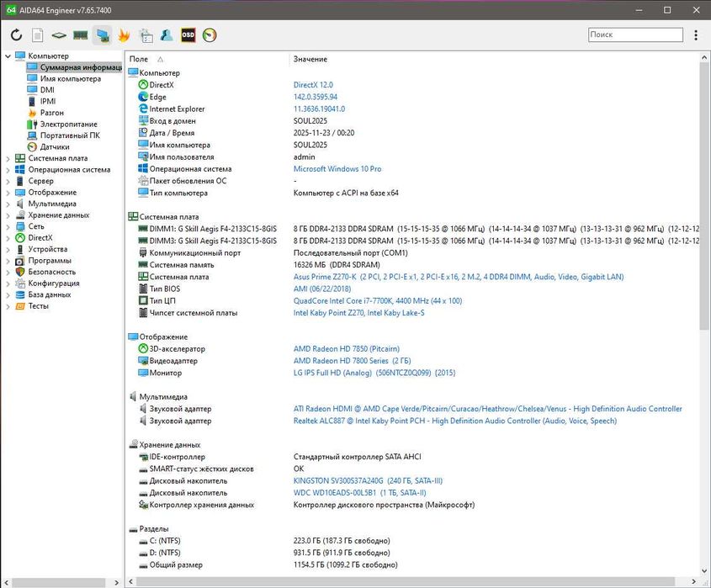Select Суммарная информация in the tree

pyautogui.click(x=74, y=67)
